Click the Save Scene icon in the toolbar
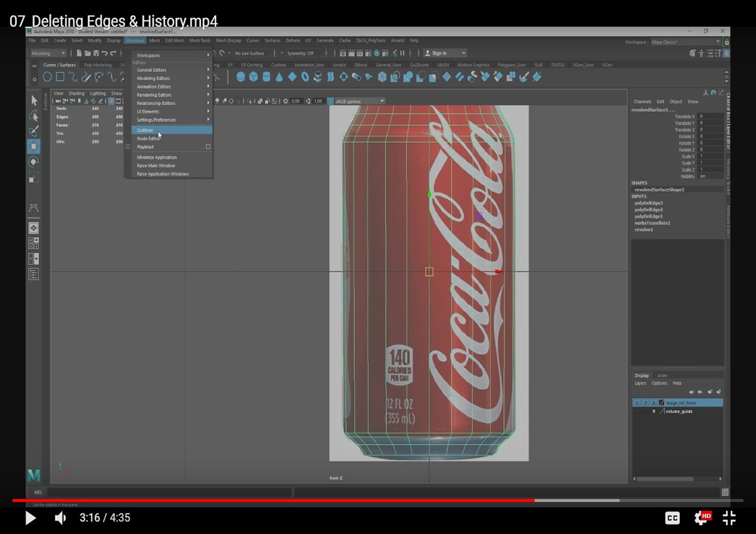 point(97,53)
